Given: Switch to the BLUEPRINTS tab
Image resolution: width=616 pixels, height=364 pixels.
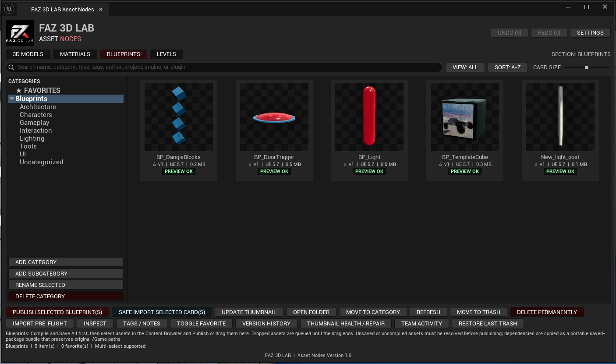Looking at the screenshot, I should coord(124,54).
